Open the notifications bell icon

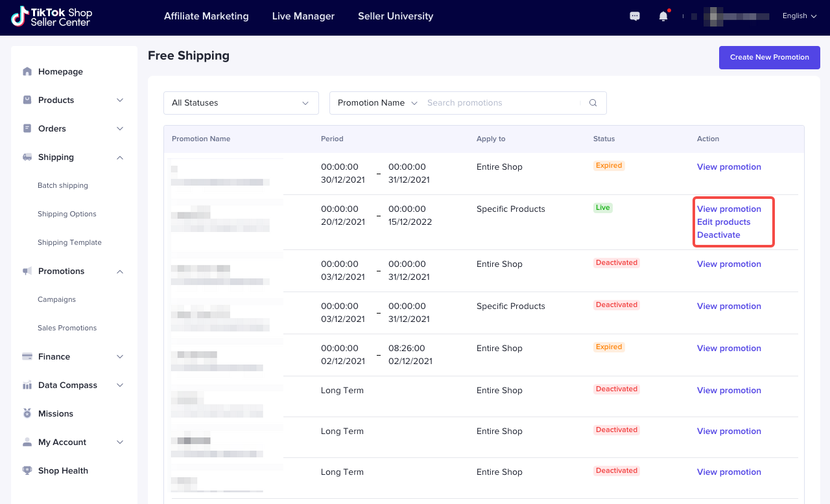[x=663, y=17]
